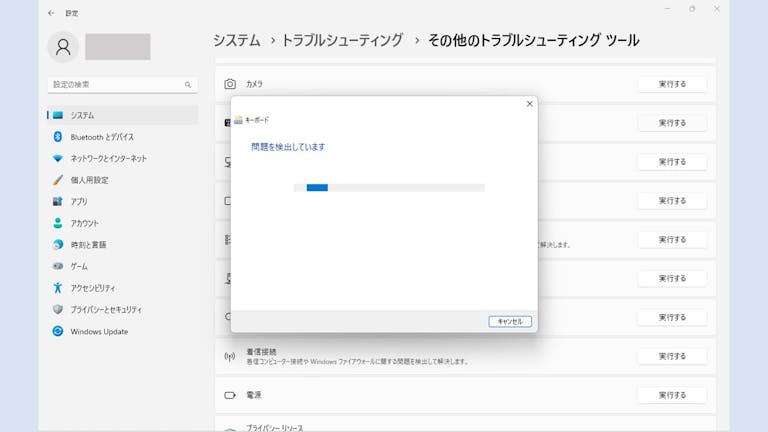Click the network wifi icon in sidebar
This screenshot has width=768, height=432.
click(x=58, y=159)
